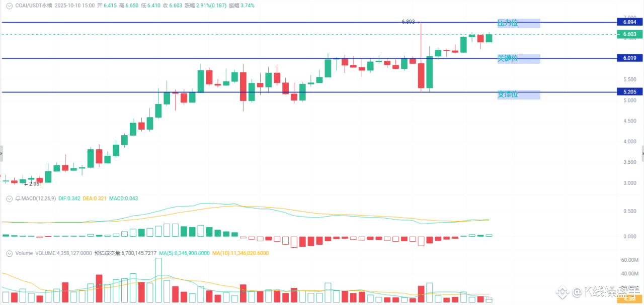Select the 支撑位 support label box
This screenshot has width=644, height=305.
(x=518, y=94)
